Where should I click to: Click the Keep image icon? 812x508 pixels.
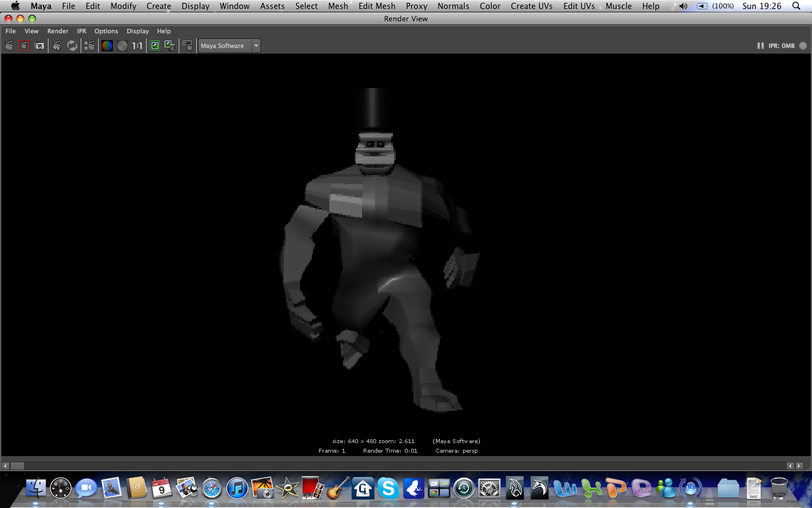click(x=155, y=46)
